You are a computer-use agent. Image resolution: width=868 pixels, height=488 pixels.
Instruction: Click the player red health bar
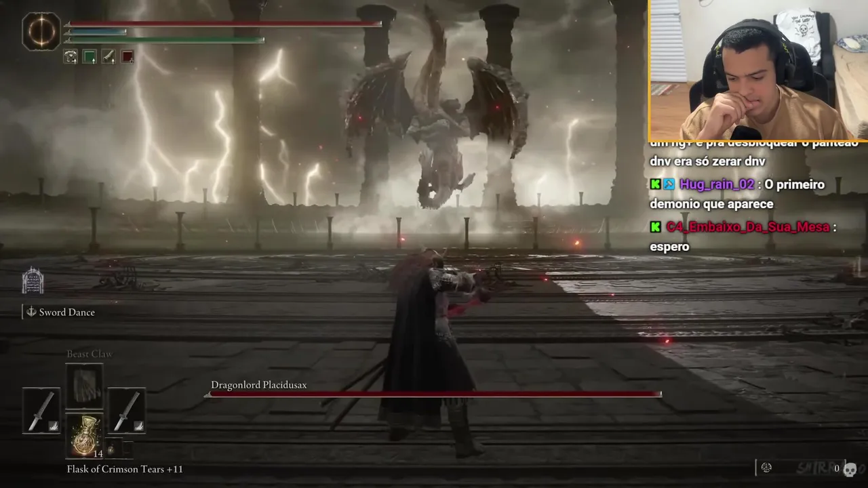pyautogui.click(x=223, y=24)
